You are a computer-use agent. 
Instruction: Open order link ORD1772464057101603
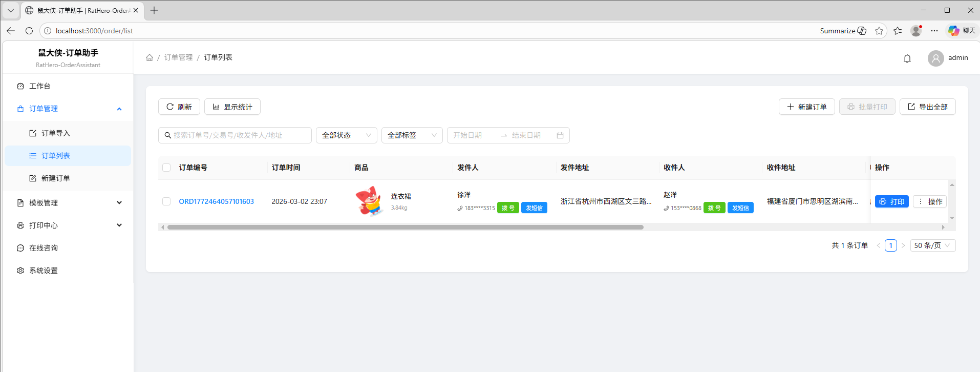pos(216,201)
